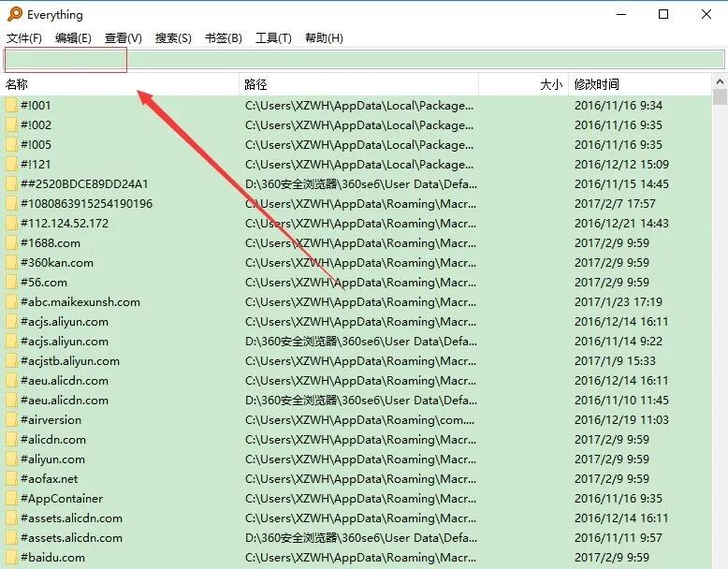This screenshot has height=569, width=728.
Task: Click folder icon of #!001
Action: [11, 106]
